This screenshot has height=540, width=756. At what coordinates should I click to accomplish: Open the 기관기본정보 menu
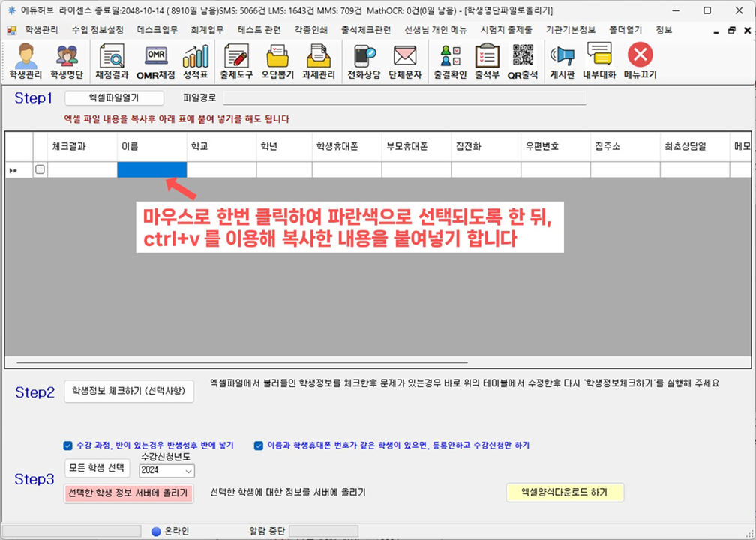coord(571,31)
